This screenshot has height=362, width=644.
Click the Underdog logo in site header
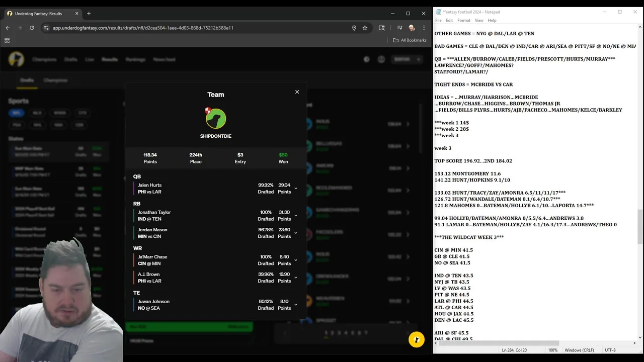[x=16, y=59]
